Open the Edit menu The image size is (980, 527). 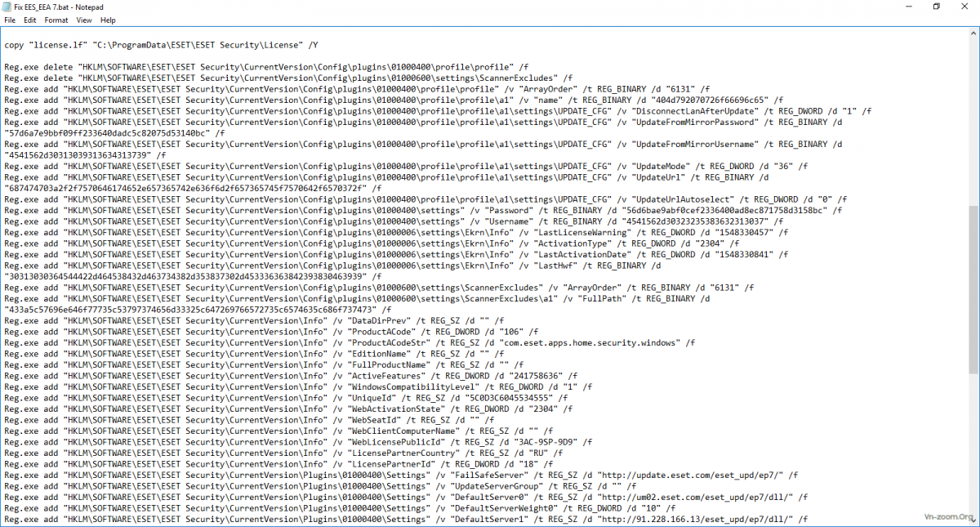click(29, 20)
